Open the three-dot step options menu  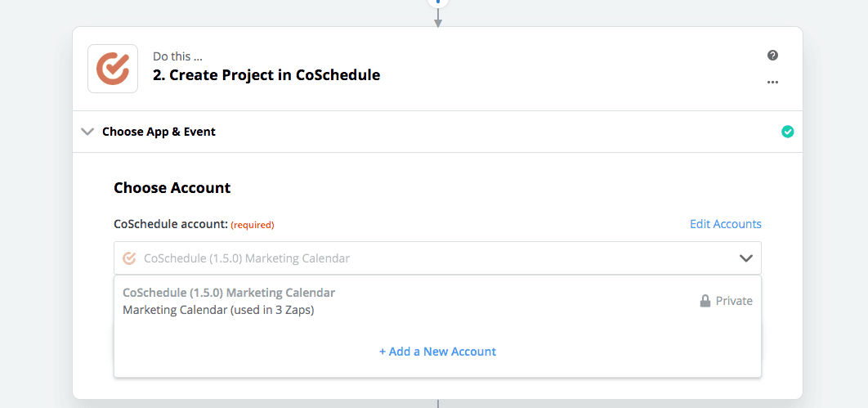(x=773, y=83)
